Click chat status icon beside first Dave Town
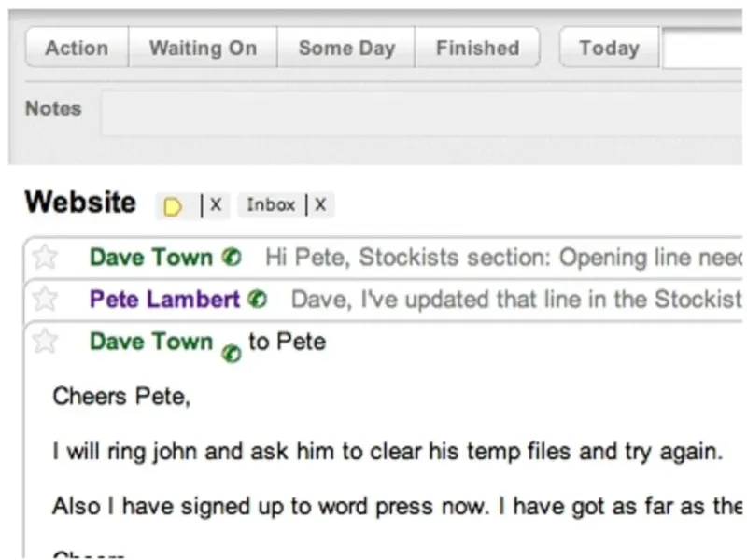747x560 pixels. (x=233, y=258)
